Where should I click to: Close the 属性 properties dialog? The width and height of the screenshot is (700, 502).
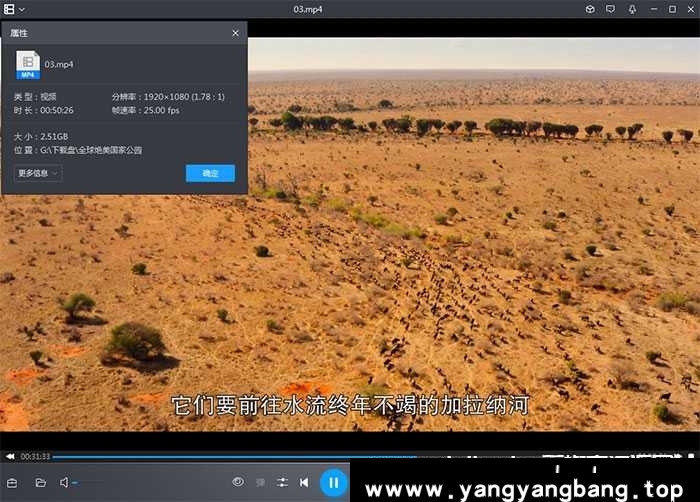(236, 33)
